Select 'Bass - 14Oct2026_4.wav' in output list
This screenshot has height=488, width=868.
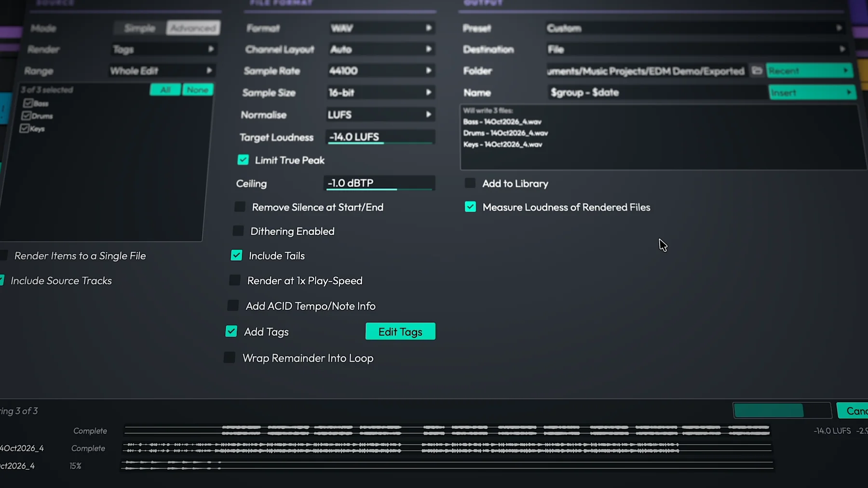[x=502, y=122]
